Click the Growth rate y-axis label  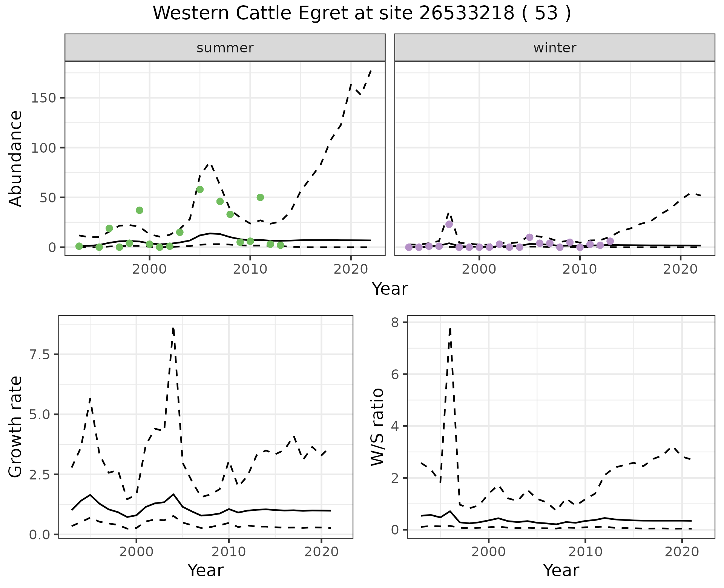(x=16, y=427)
